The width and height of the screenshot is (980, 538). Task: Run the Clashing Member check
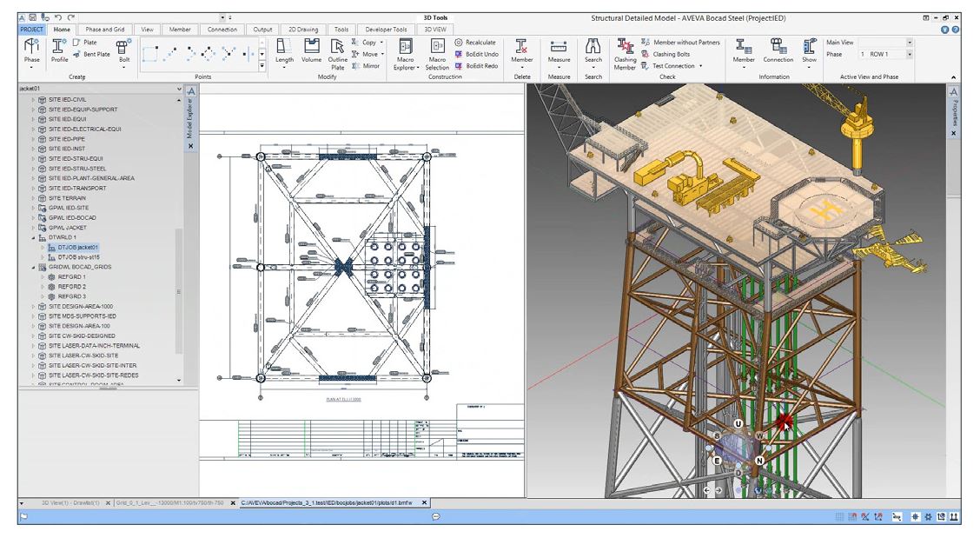[625, 54]
